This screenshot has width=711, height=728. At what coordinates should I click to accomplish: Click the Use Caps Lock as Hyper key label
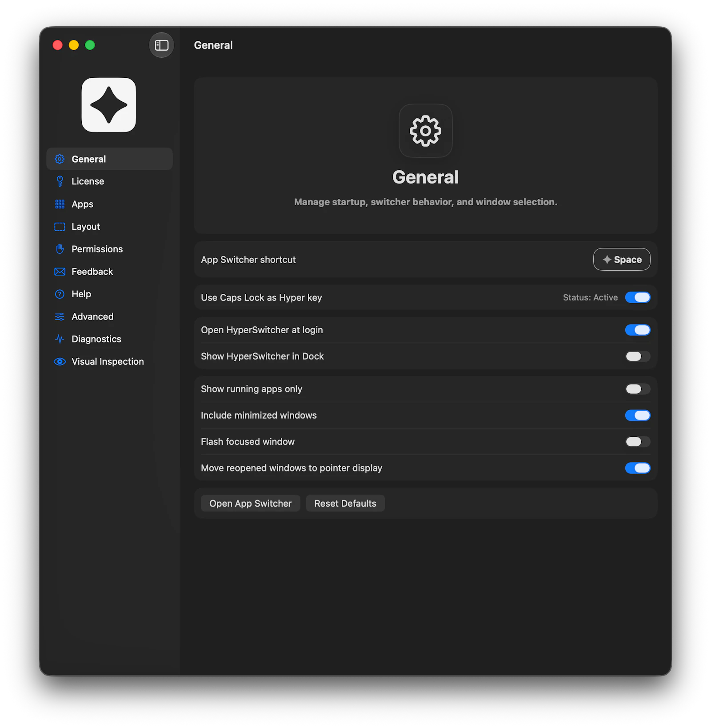(x=261, y=297)
